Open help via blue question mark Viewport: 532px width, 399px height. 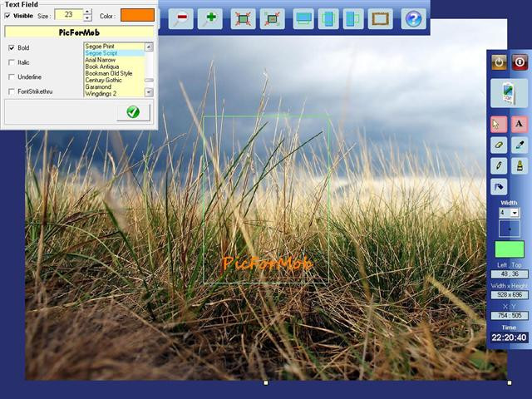[x=413, y=18]
